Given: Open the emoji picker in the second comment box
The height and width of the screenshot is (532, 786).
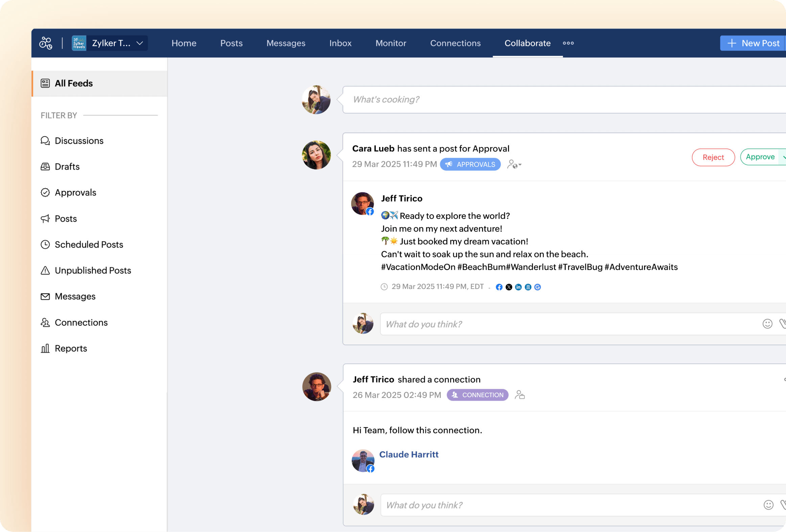Looking at the screenshot, I should pos(768,505).
